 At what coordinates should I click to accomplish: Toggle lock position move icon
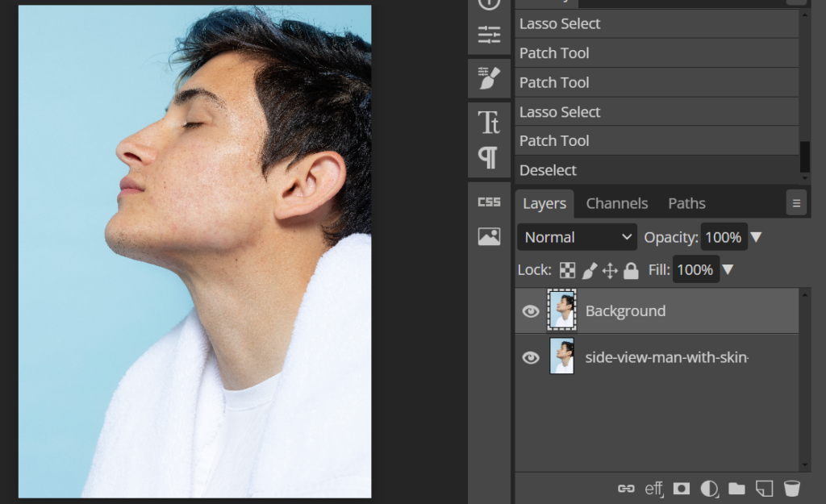[610, 270]
